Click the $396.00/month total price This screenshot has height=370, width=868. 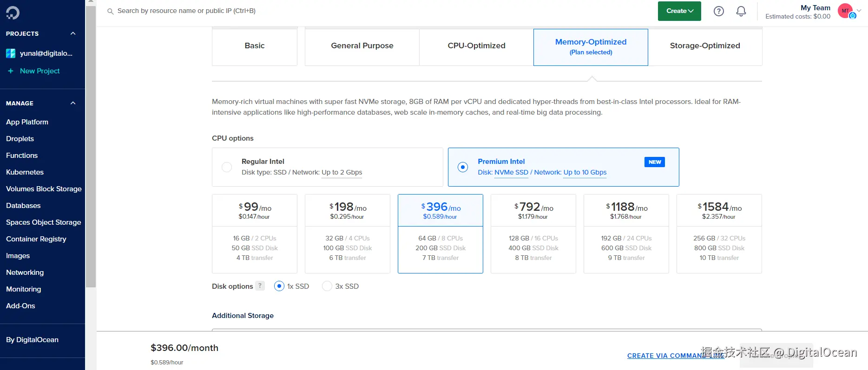[184, 348]
